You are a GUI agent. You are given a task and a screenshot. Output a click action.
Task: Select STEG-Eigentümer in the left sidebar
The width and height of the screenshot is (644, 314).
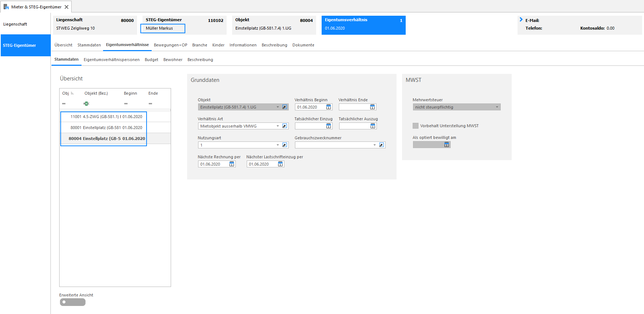pyautogui.click(x=26, y=45)
